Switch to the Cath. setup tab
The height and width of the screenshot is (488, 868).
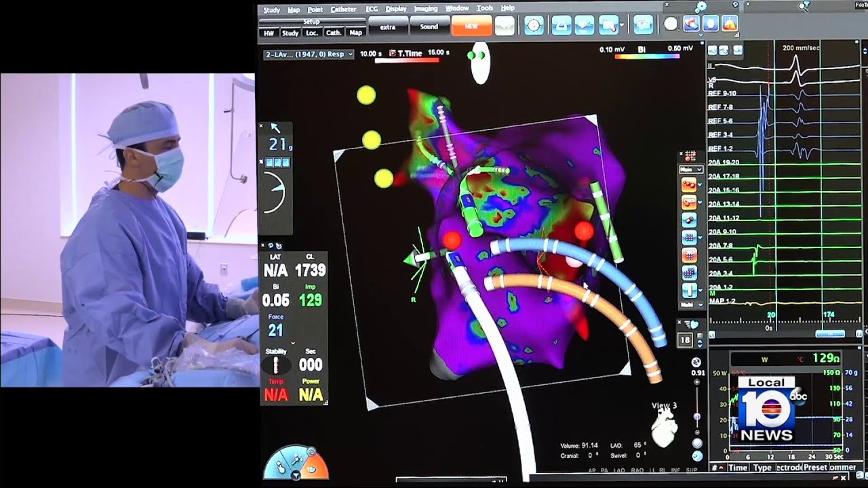(334, 33)
